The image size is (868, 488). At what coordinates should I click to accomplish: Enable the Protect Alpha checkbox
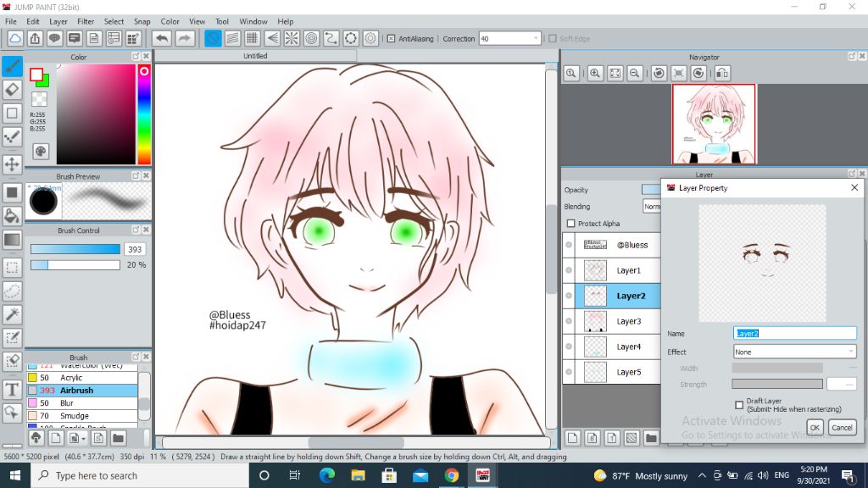click(570, 224)
